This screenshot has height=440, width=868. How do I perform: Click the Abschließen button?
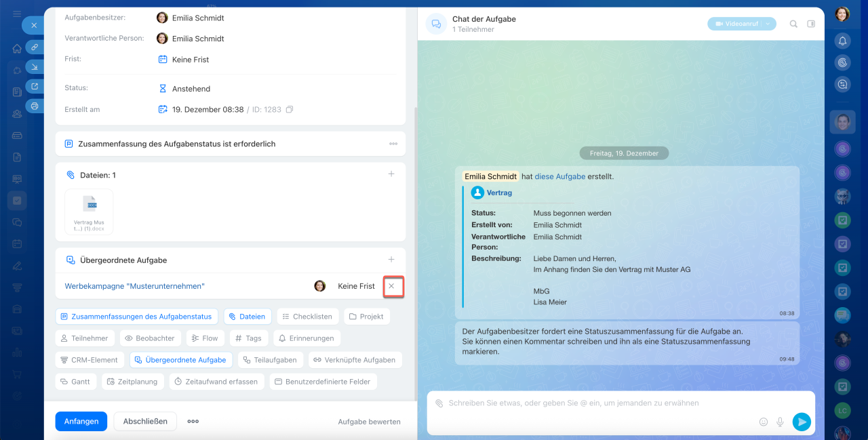145,421
